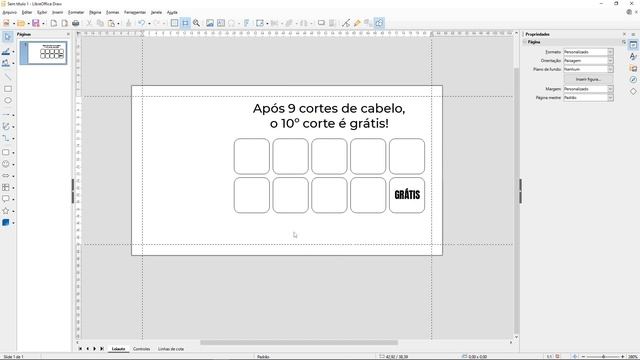
Task: Select the 3D Objects tool
Action: point(6,222)
